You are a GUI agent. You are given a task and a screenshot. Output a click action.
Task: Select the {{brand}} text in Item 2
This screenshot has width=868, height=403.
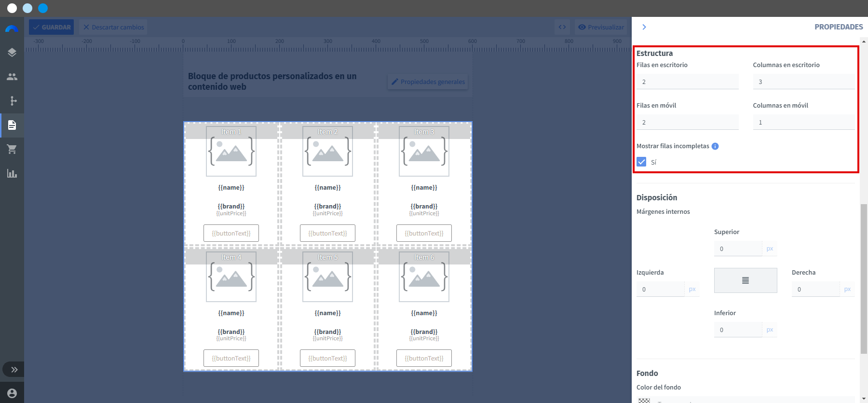coord(327,206)
